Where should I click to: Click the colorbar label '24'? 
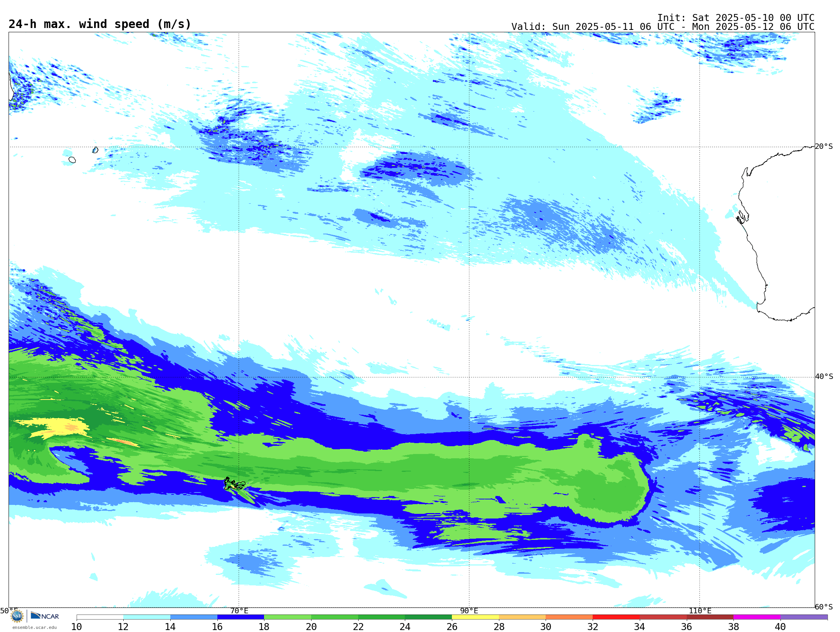405,627
